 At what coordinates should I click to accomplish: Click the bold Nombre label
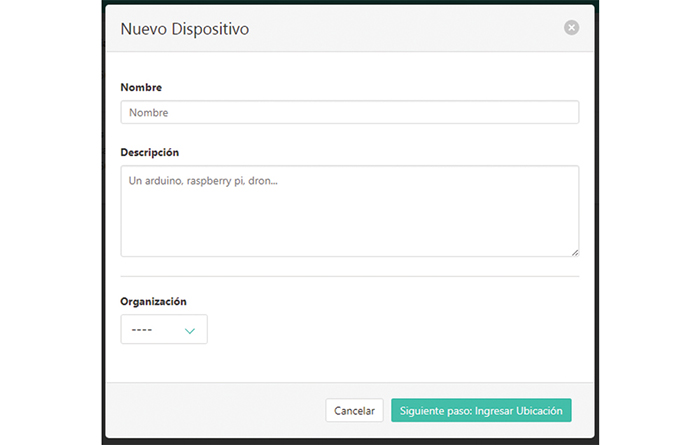pyautogui.click(x=141, y=88)
